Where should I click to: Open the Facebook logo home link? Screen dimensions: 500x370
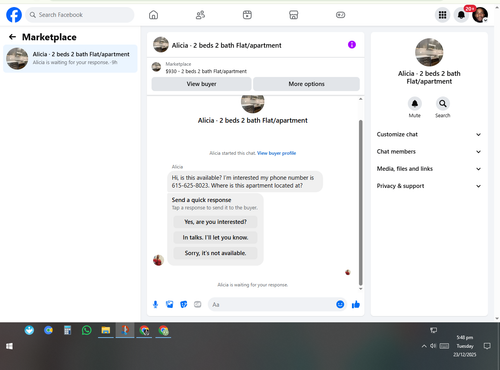click(x=14, y=15)
